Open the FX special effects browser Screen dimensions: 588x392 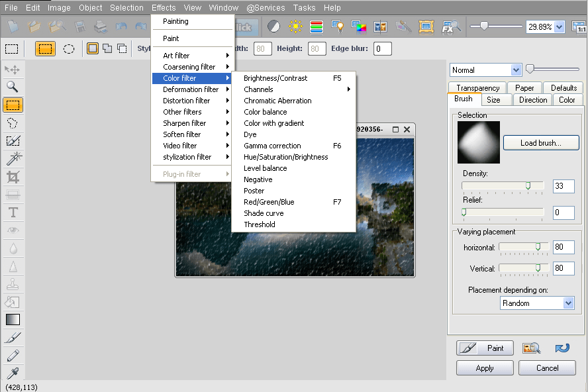click(x=449, y=26)
